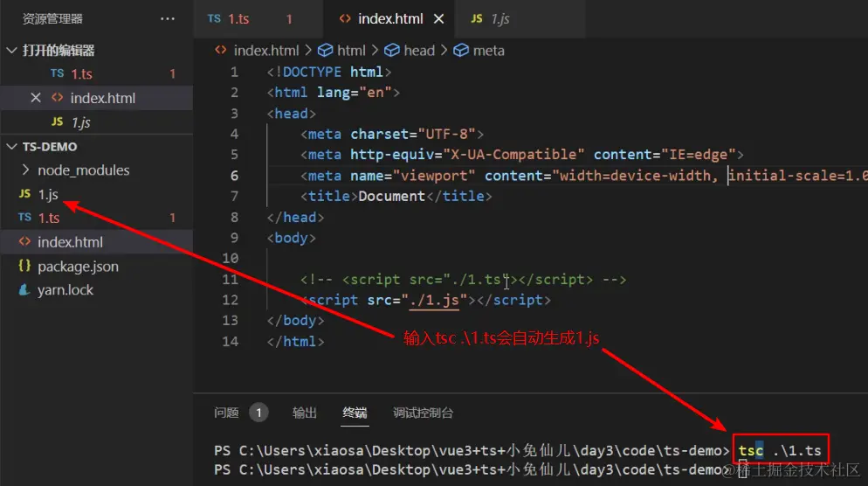
Task: Click meta breadcrumb item
Action: 489,51
